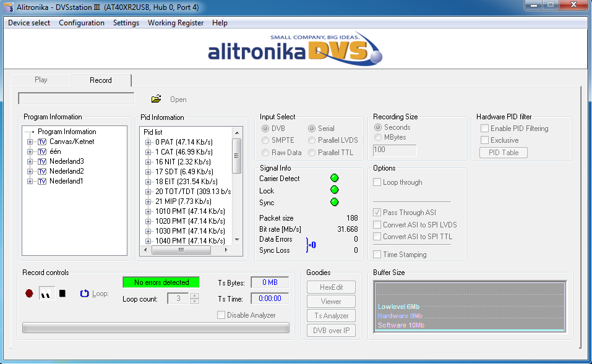Click the Pid list vertical scrollbar

pyautogui.click(x=236, y=185)
